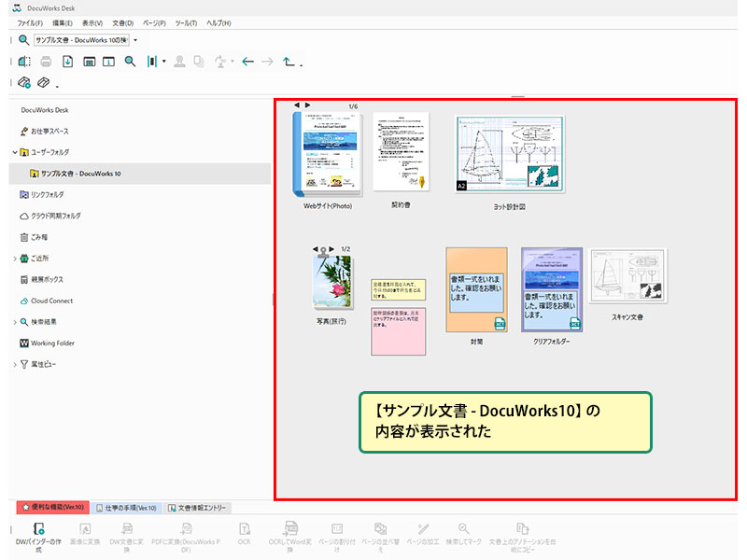Viewport: 747px width, 560px height.
Task: Select ユーザーフォルダ in the tree
Action: click(49, 152)
